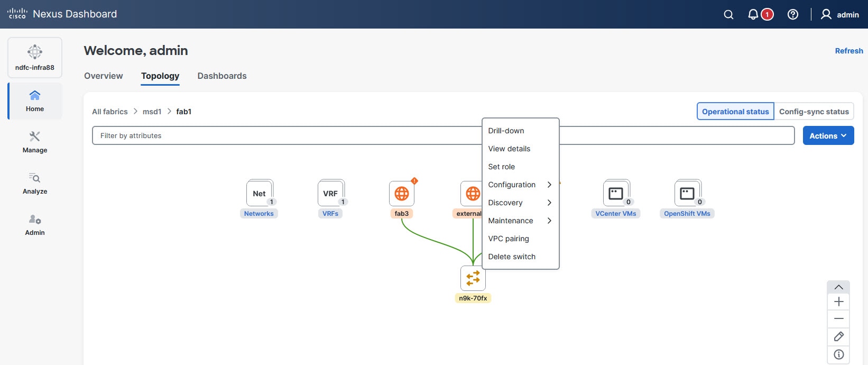Click the Nexus Dashboard title
Image resolution: width=868 pixels, height=365 pixels.
pyautogui.click(x=75, y=14)
